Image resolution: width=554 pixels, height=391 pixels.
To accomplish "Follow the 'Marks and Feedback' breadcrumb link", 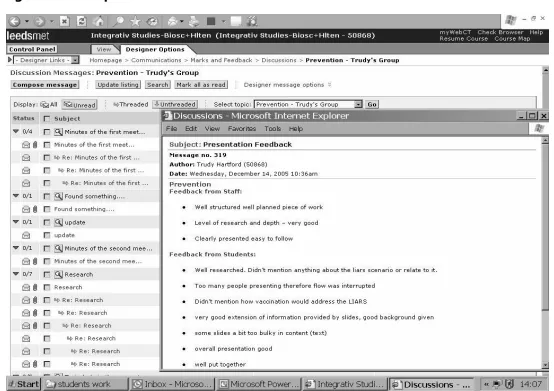I will tap(221, 60).
